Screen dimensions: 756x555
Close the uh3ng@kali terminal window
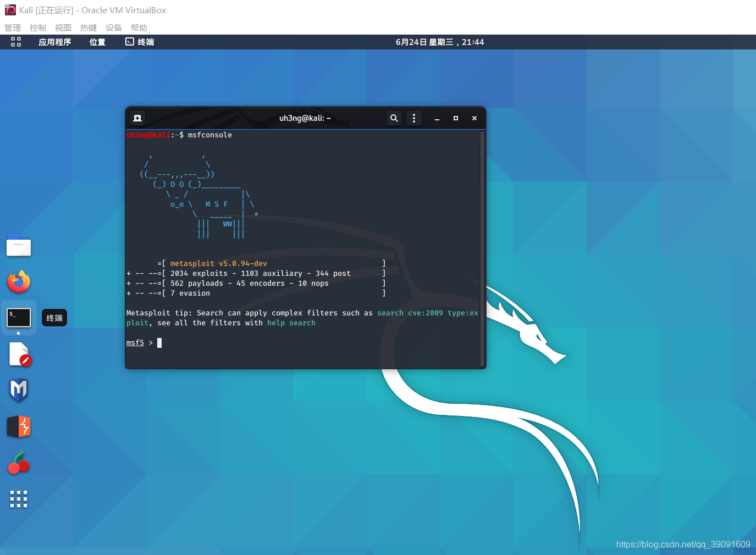click(x=474, y=118)
